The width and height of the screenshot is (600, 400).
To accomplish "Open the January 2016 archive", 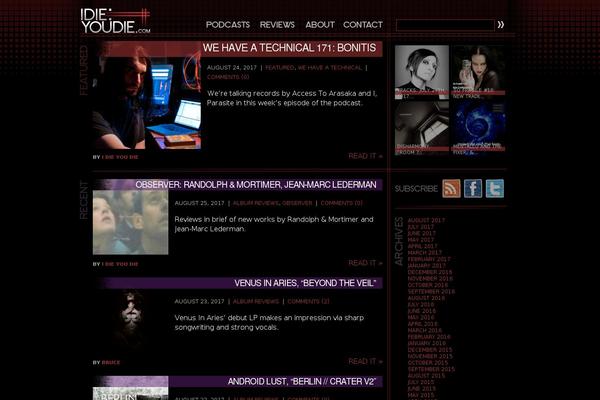I will 427,344.
